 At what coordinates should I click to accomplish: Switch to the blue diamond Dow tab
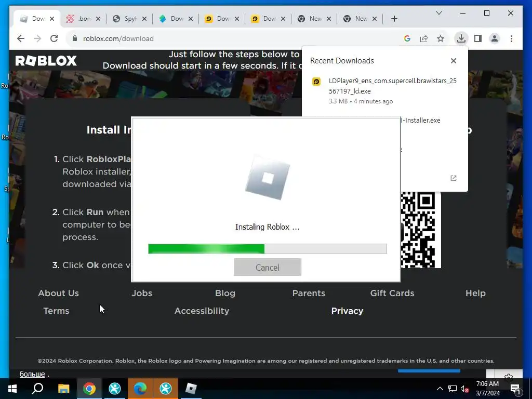175,19
